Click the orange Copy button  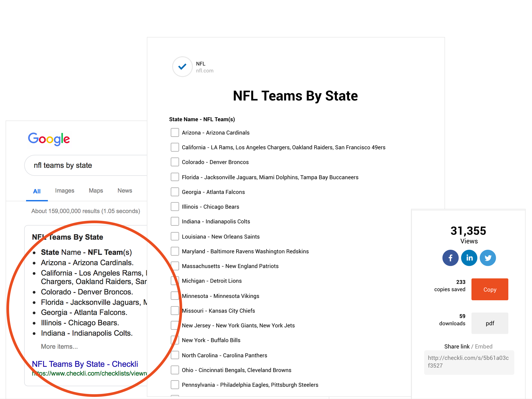[490, 289]
